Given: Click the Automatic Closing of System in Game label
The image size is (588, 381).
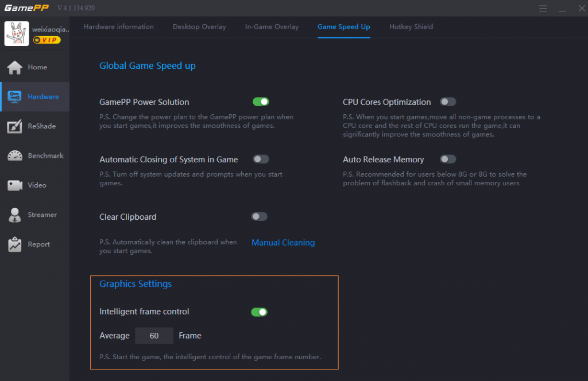Looking at the screenshot, I should pyautogui.click(x=168, y=160).
